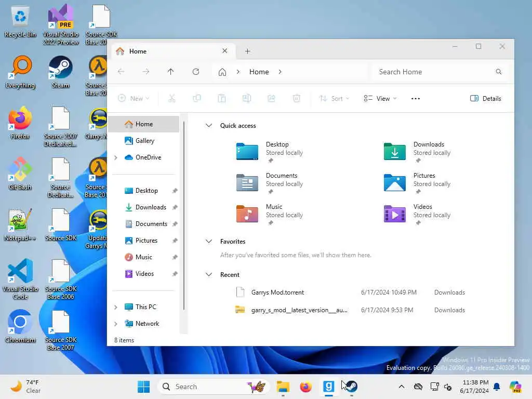532x399 pixels.
Task: Expand Network in the sidebar
Action: 116,324
